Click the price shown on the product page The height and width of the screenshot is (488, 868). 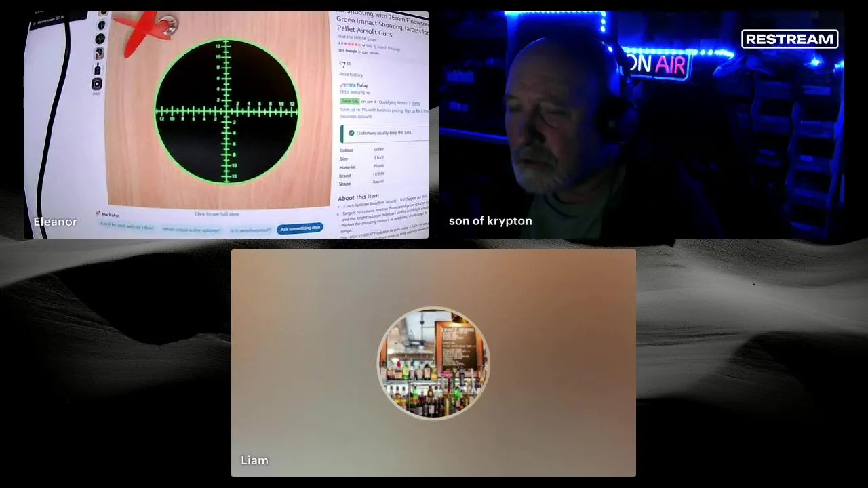pos(345,64)
